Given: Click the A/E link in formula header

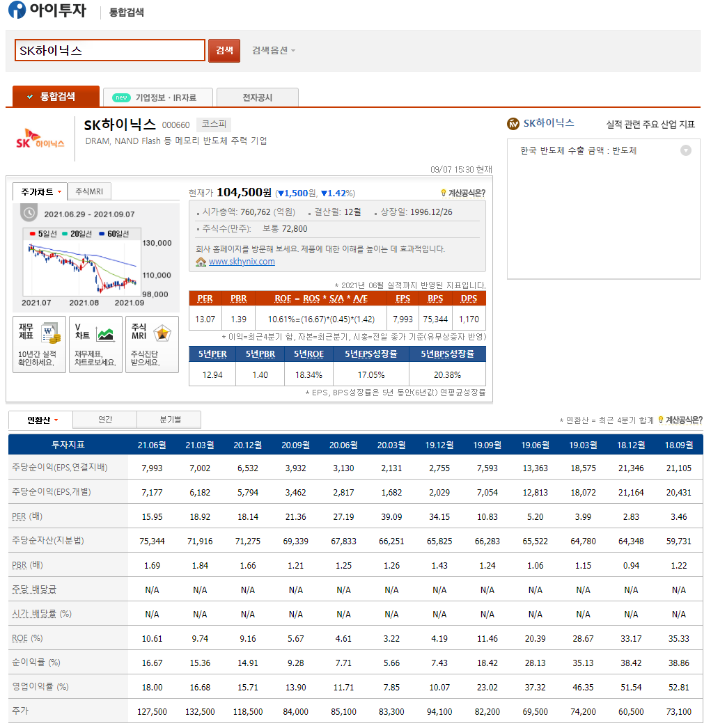Looking at the screenshot, I should pos(361,299).
